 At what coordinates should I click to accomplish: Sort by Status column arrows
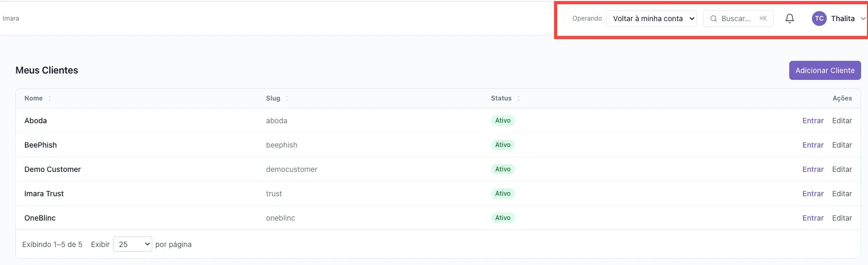coord(519,98)
